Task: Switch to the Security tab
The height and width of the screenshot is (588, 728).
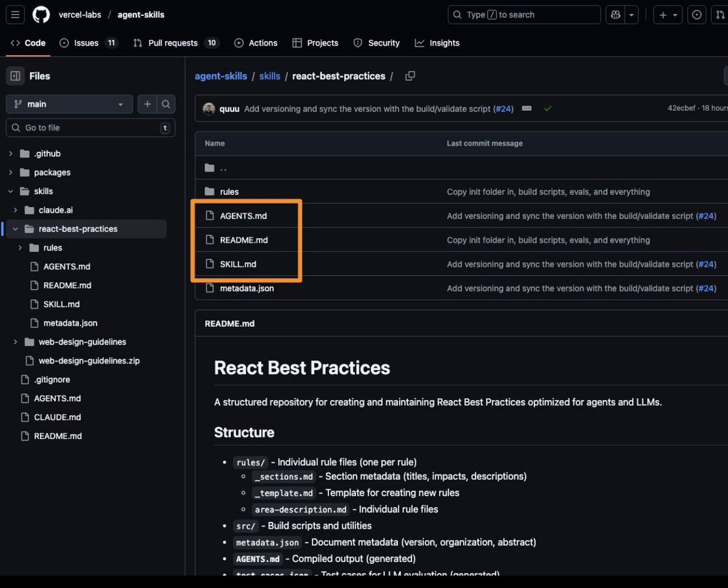Action: click(376, 43)
